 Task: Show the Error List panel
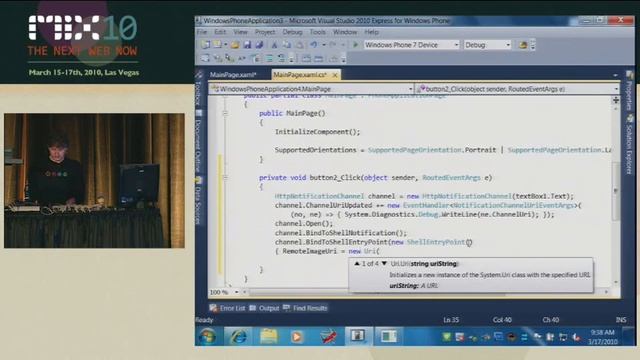click(x=227, y=308)
